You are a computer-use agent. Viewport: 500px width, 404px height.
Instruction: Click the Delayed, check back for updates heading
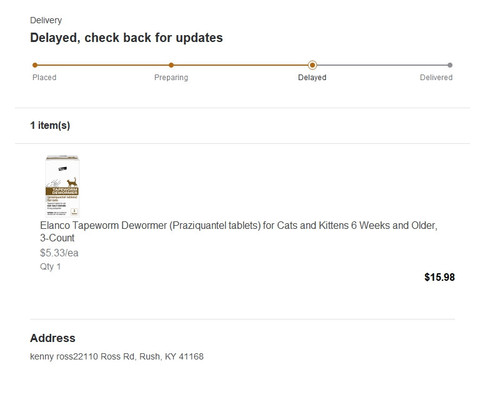click(x=126, y=38)
